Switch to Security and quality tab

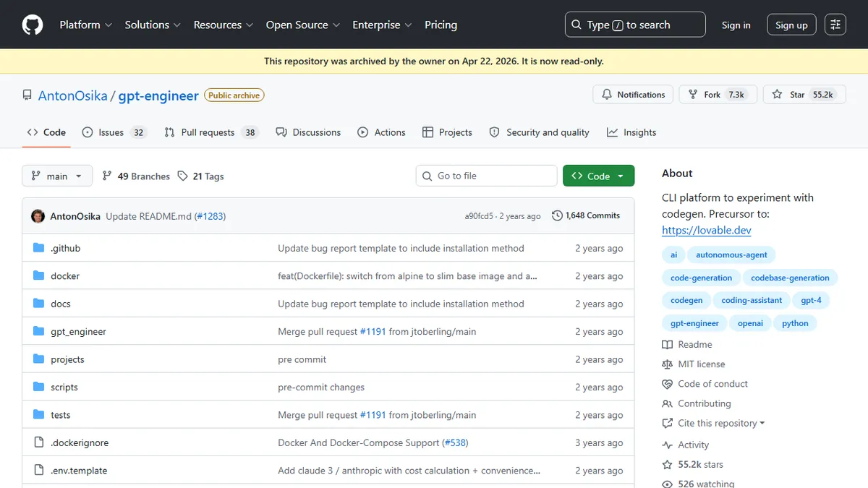(539, 132)
